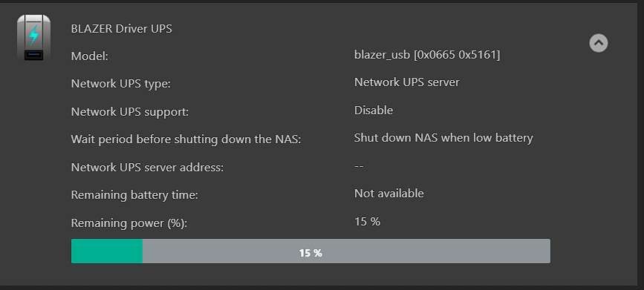Select the Disable status value
The width and height of the screenshot is (644, 290).
(374, 110)
